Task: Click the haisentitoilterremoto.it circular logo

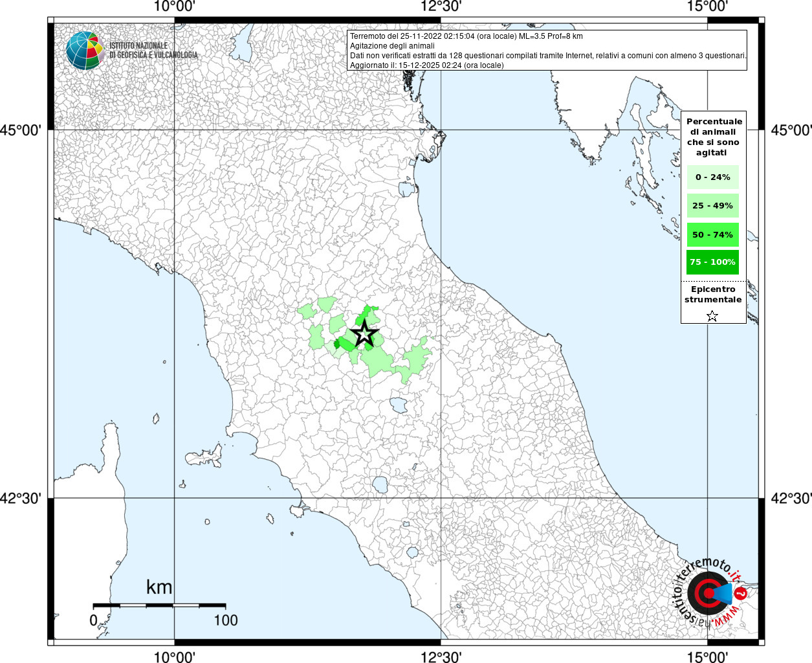Action: (708, 593)
